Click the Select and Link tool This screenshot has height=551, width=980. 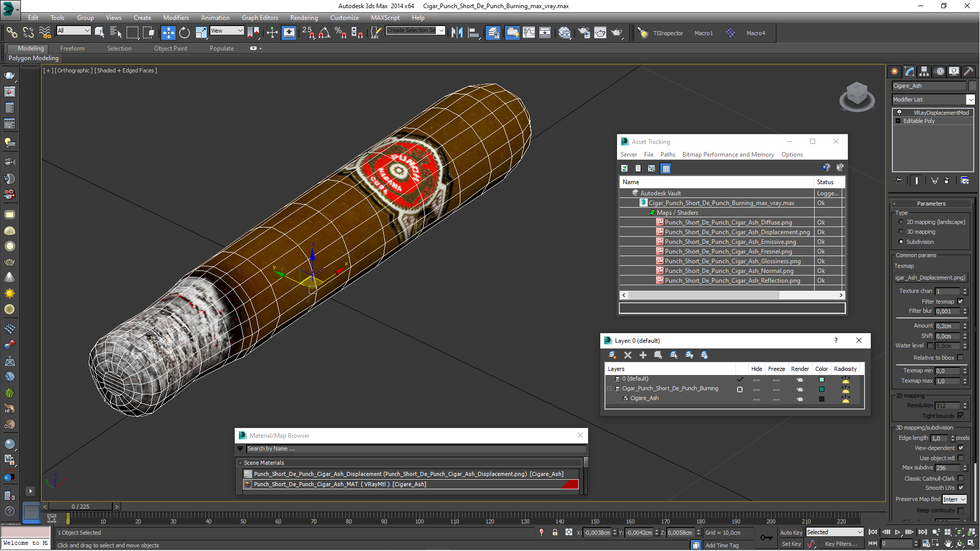coord(11,33)
